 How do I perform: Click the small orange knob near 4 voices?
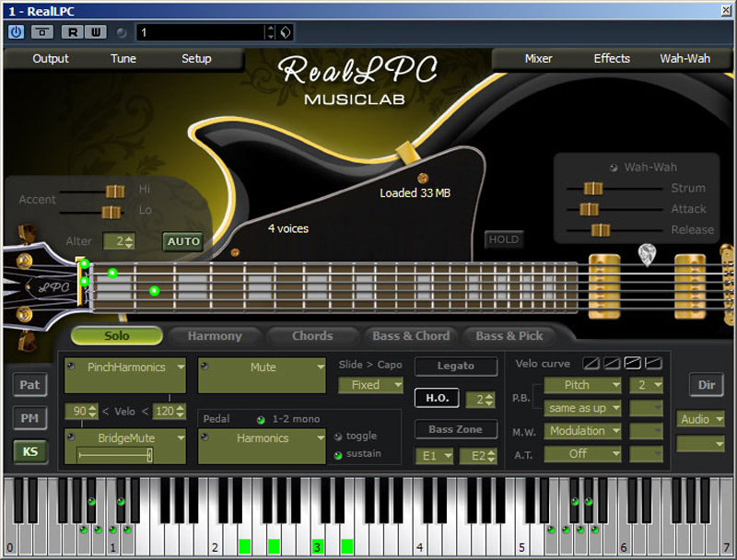pos(235,252)
